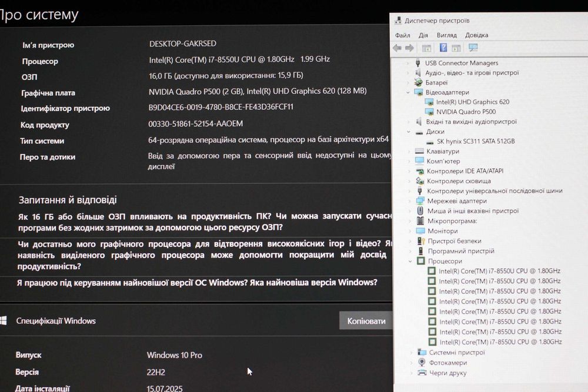Select the NVIDIA Quadro P500 adapter icon
The height and width of the screenshot is (392, 588).
(429, 112)
